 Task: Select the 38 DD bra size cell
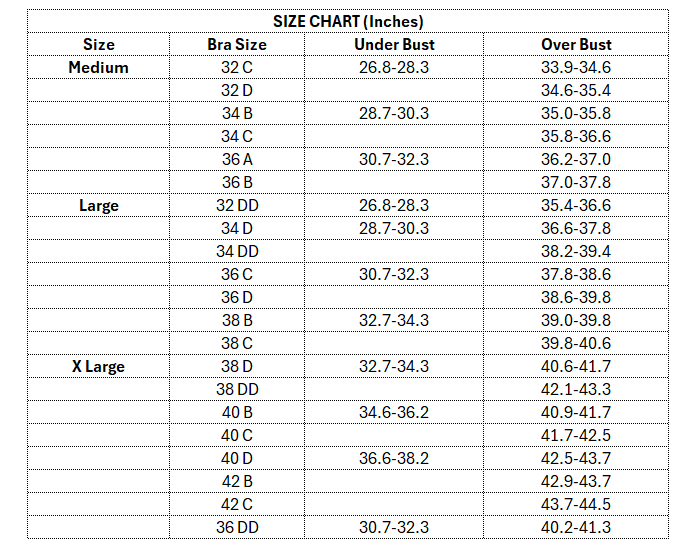(x=237, y=389)
